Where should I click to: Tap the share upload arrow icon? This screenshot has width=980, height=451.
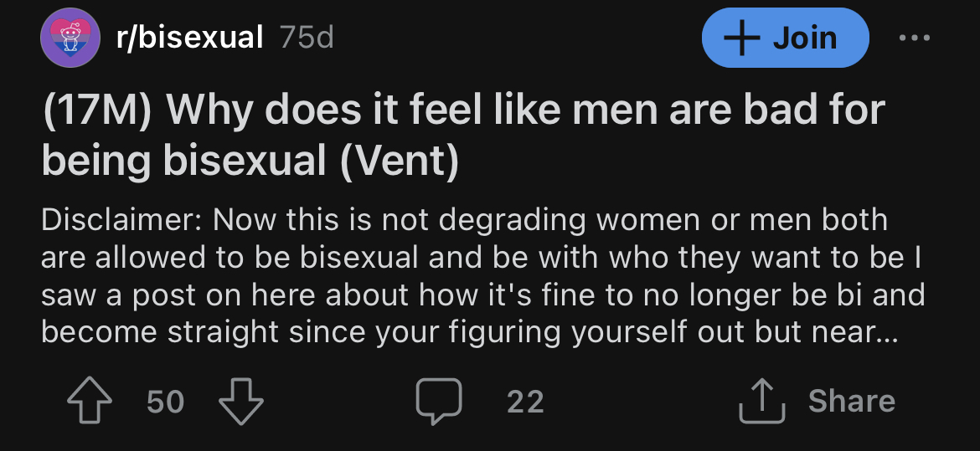[761, 401]
